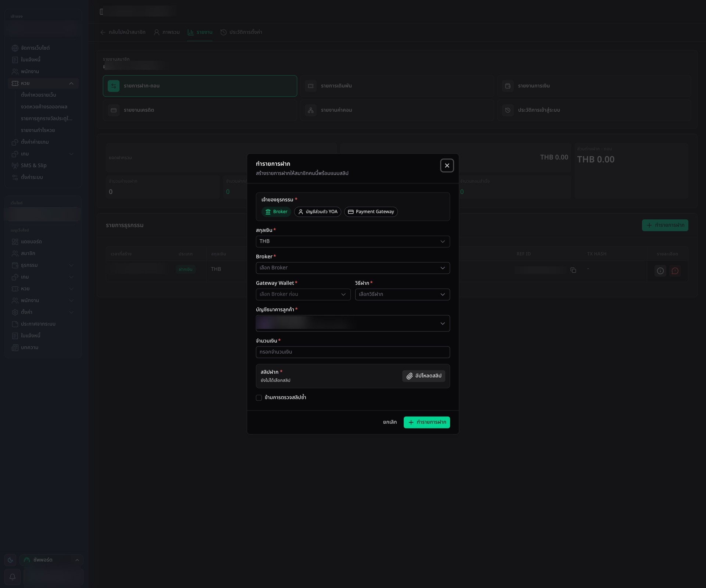Click the info detail icon in table row
706x588 pixels.
coord(660,271)
